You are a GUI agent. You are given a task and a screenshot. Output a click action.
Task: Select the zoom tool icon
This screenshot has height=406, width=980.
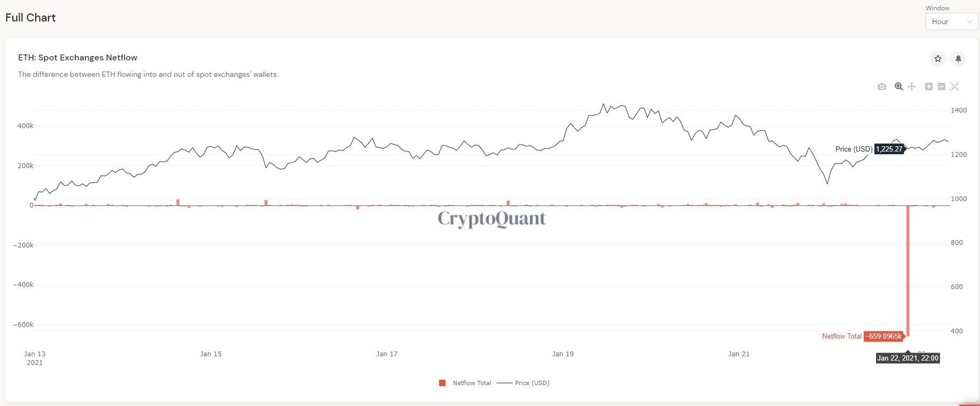click(898, 86)
